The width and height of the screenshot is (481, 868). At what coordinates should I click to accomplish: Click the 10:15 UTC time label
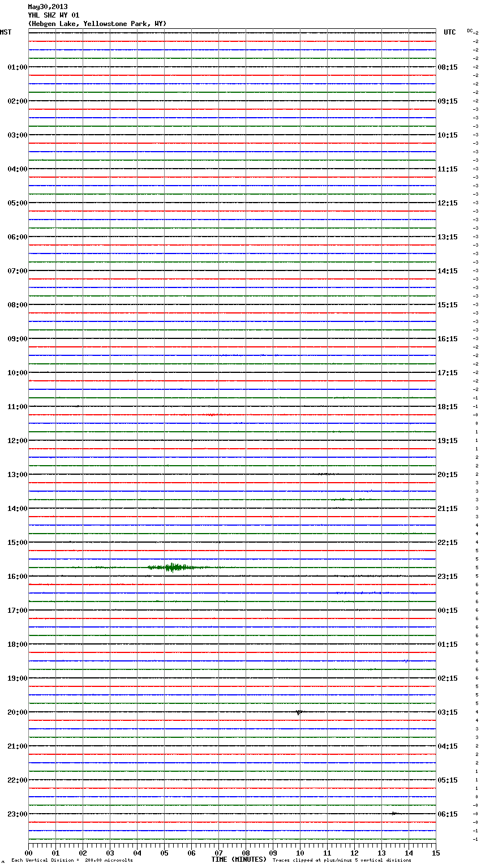(448, 135)
